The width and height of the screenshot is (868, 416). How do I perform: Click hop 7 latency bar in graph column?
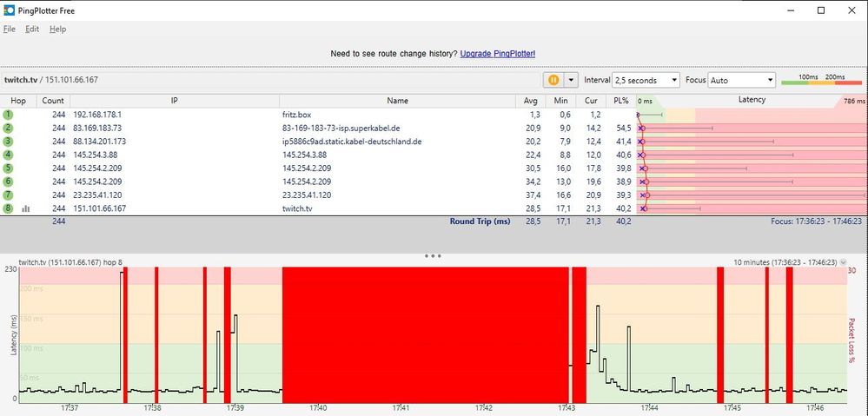coord(752,195)
